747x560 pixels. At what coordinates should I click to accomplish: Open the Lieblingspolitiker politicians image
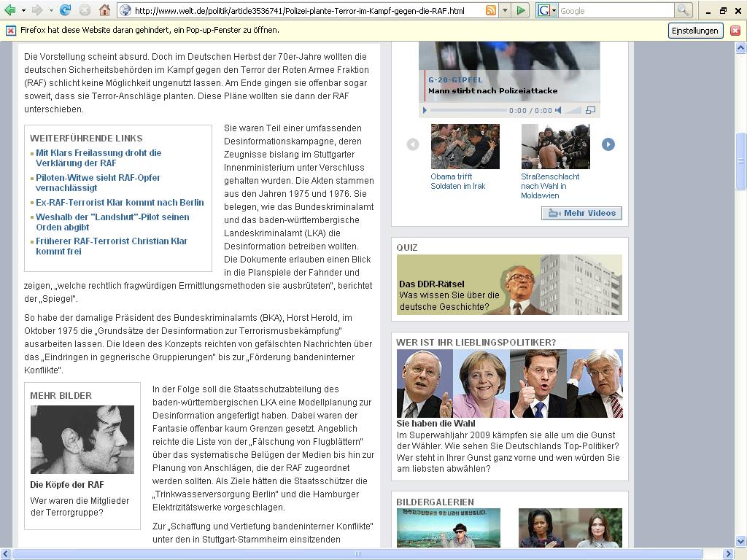[509, 384]
